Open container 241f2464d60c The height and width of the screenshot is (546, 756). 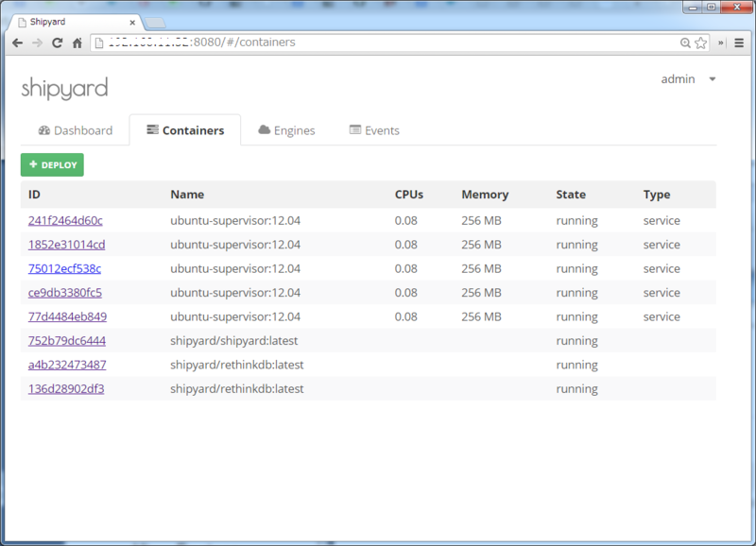click(65, 221)
